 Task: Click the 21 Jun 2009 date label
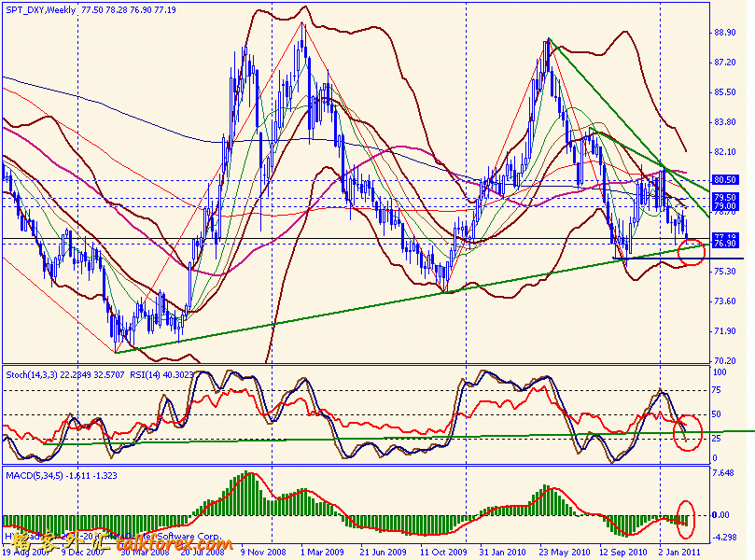point(384,552)
